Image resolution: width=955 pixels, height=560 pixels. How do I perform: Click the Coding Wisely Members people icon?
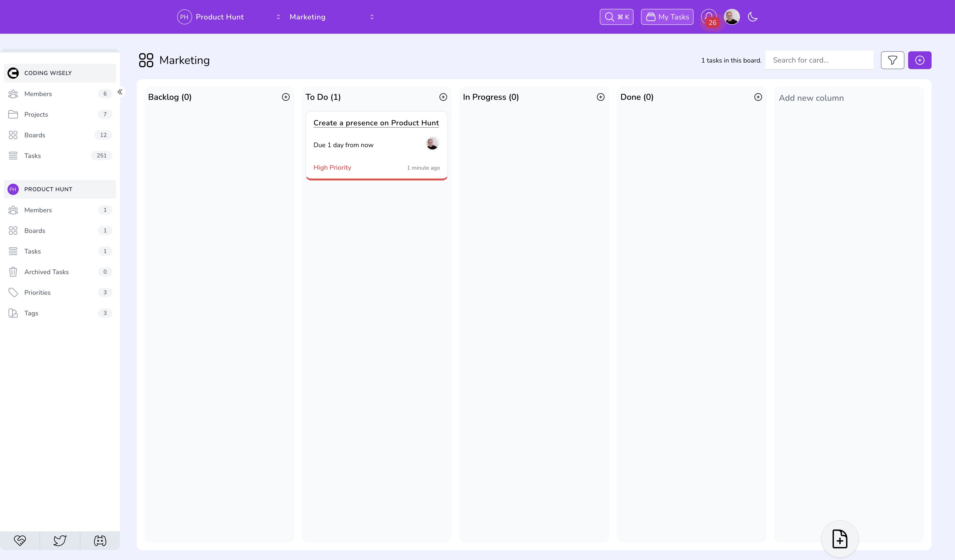click(x=13, y=94)
